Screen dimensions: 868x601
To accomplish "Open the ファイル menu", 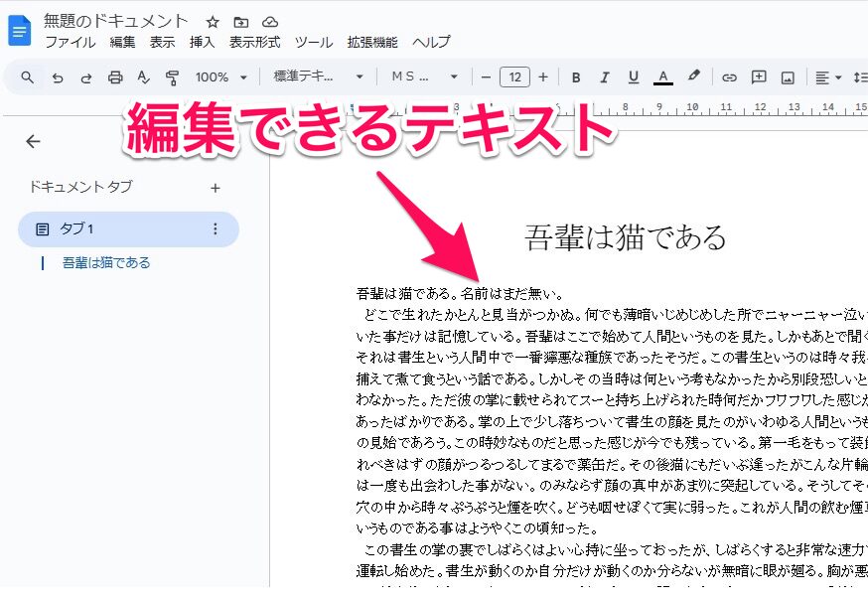I will (x=70, y=42).
